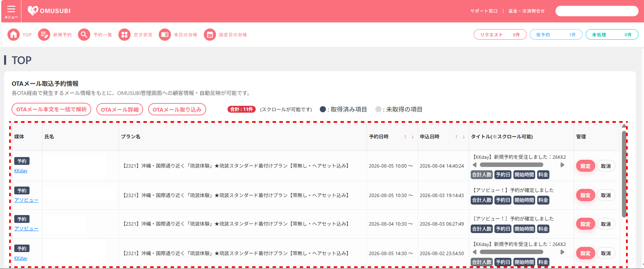Sort 予約日時 descending arrow
644x269 pixels.
click(413, 137)
